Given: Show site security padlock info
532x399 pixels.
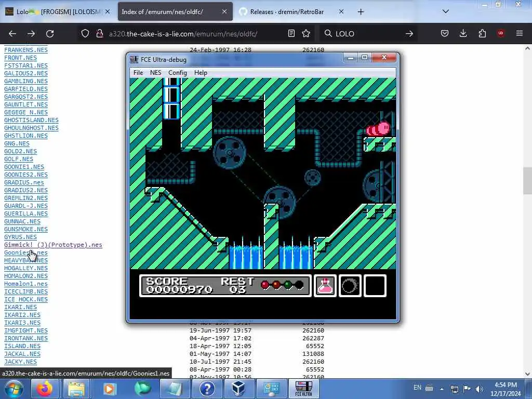Looking at the screenshot, I should click(99, 33).
